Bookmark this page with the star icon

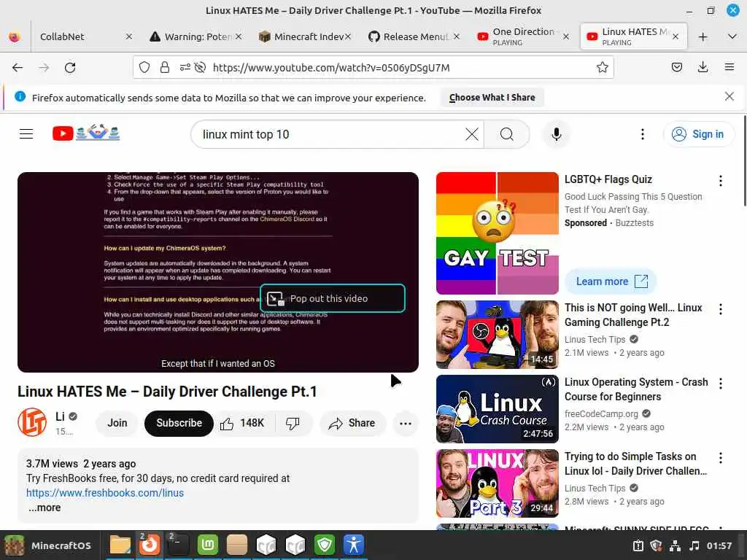602,68
